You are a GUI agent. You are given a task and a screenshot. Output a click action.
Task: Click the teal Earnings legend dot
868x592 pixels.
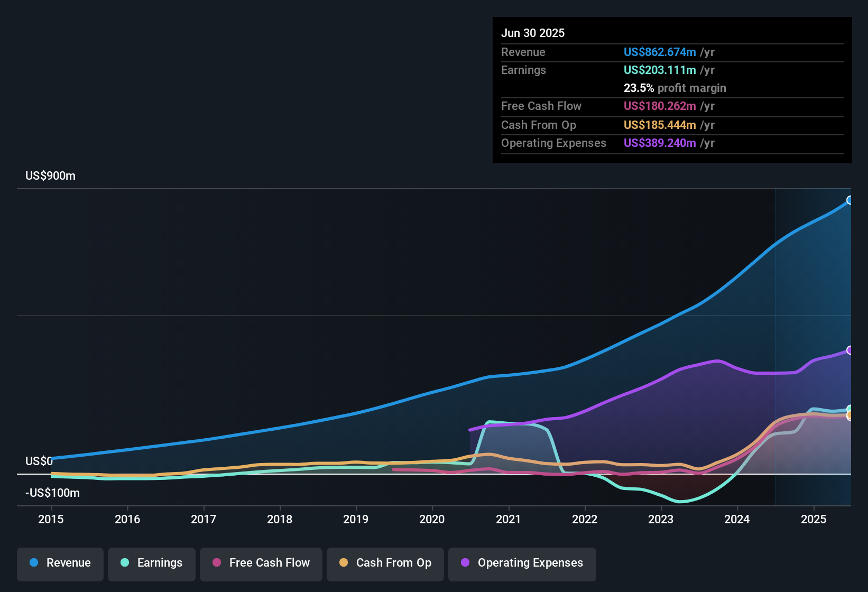point(125,563)
